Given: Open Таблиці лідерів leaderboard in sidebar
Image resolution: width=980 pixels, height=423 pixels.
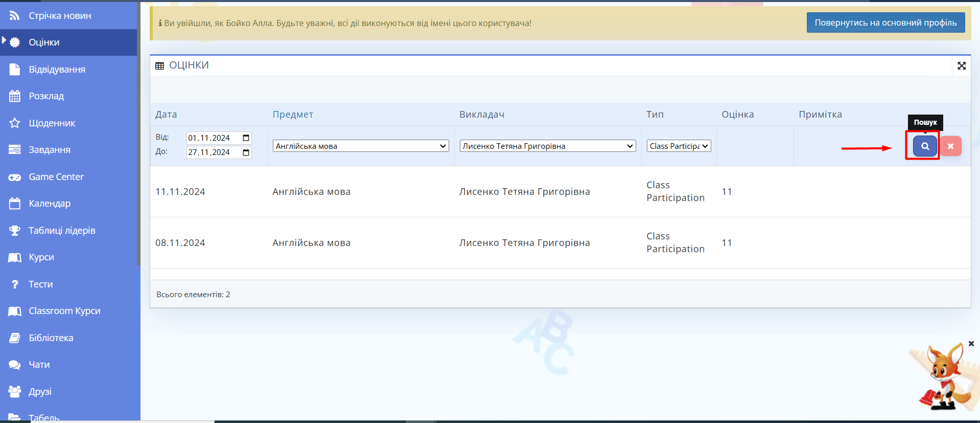Looking at the screenshot, I should click(61, 231).
